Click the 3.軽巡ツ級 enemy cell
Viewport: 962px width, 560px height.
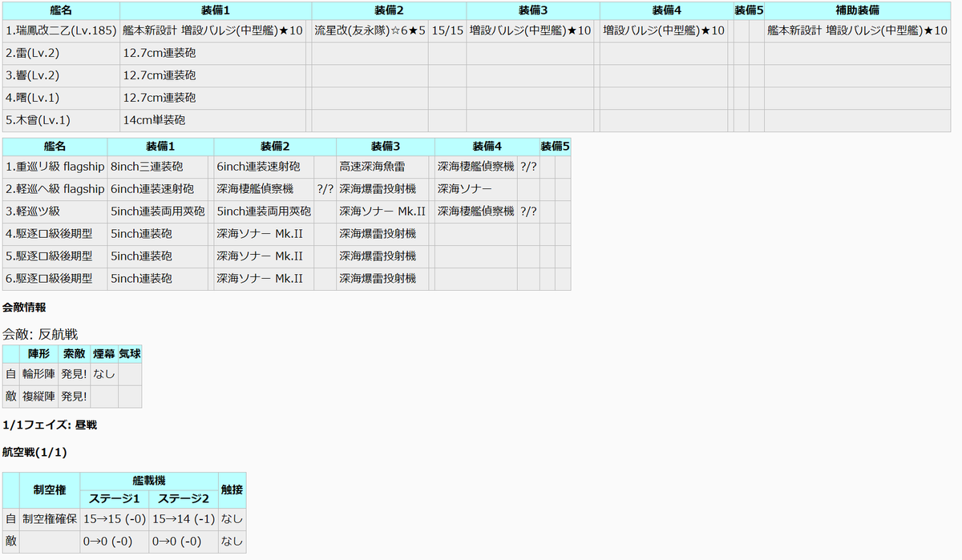tap(55, 212)
